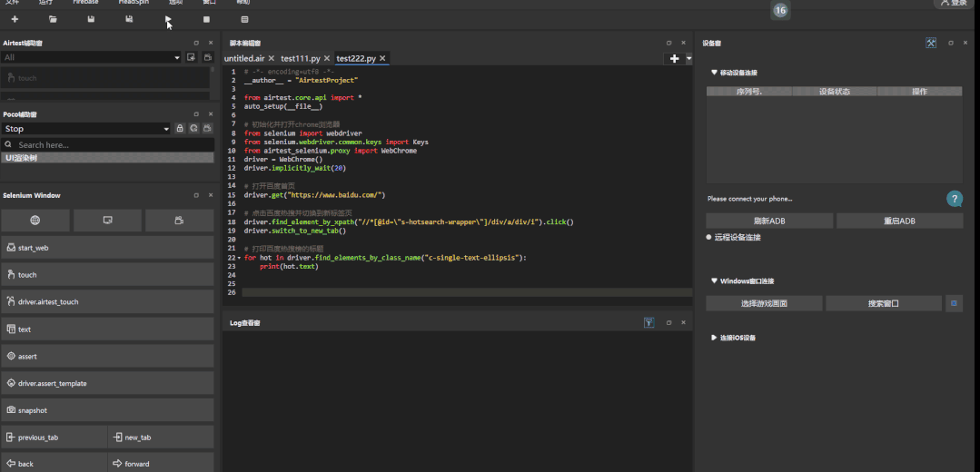This screenshot has height=472, width=980.
Task: Click the filter icon in the Log panel header
Action: tap(649, 323)
